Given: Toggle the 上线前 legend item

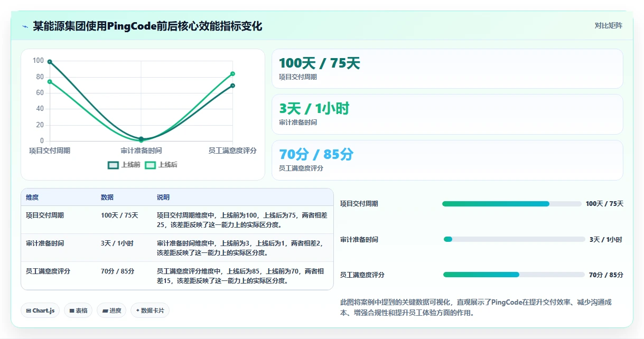Looking at the screenshot, I should (x=124, y=165).
